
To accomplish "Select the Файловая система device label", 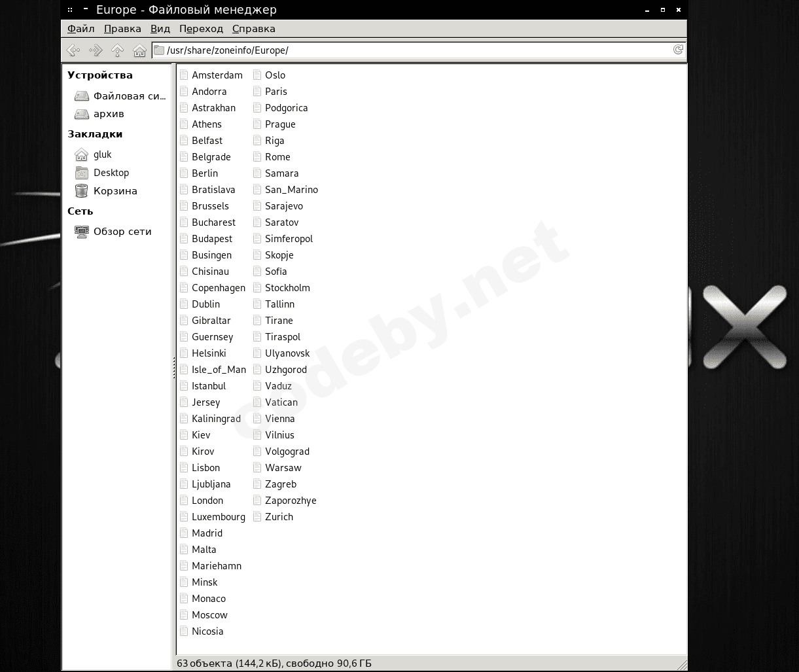I will coord(130,96).
